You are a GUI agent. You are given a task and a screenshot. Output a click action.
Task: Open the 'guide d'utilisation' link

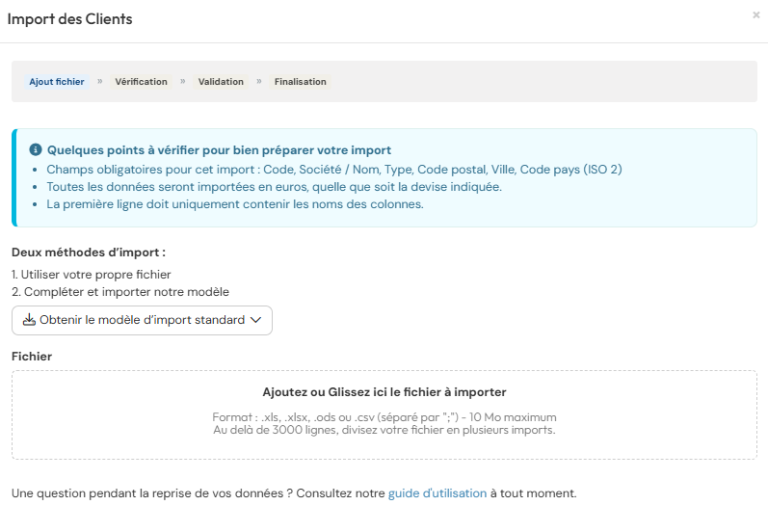click(437, 493)
